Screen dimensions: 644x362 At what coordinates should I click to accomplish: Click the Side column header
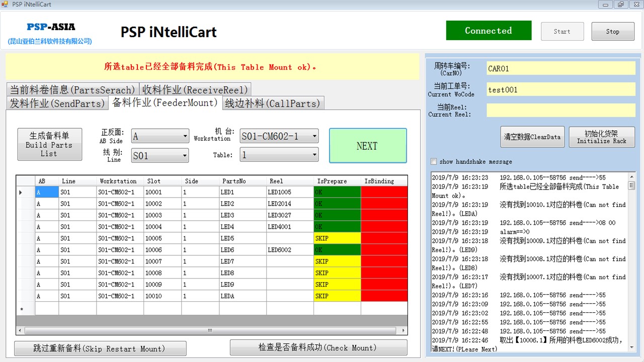point(200,181)
